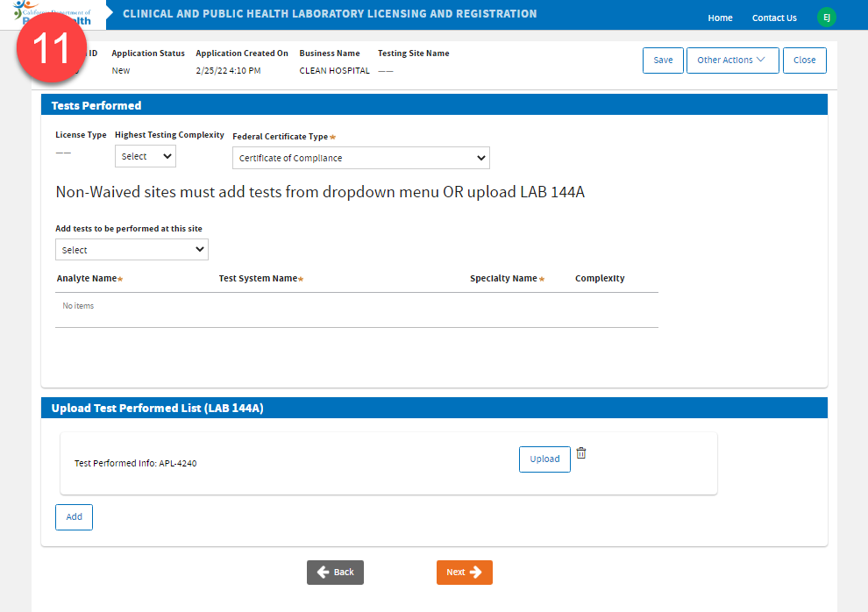Click the Upload Test Performed List (LAB 144A) header

pyautogui.click(x=434, y=408)
